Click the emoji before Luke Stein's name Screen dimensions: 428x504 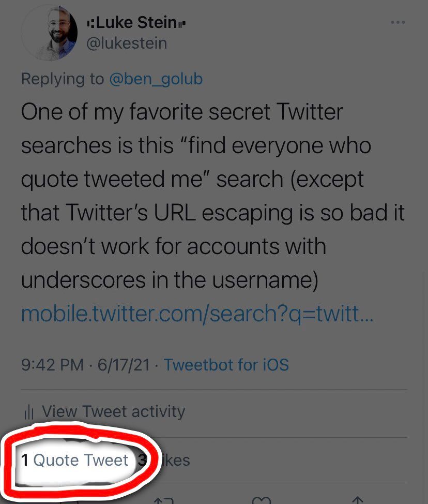click(x=90, y=23)
